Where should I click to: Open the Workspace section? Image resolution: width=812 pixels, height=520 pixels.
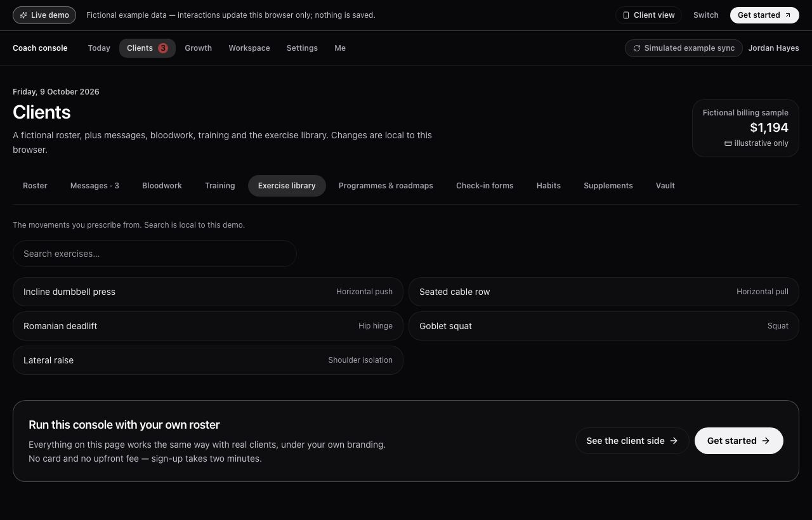pos(249,48)
